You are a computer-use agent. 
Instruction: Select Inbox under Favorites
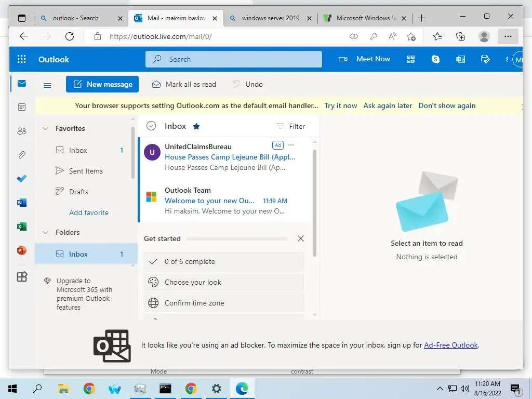click(86, 150)
